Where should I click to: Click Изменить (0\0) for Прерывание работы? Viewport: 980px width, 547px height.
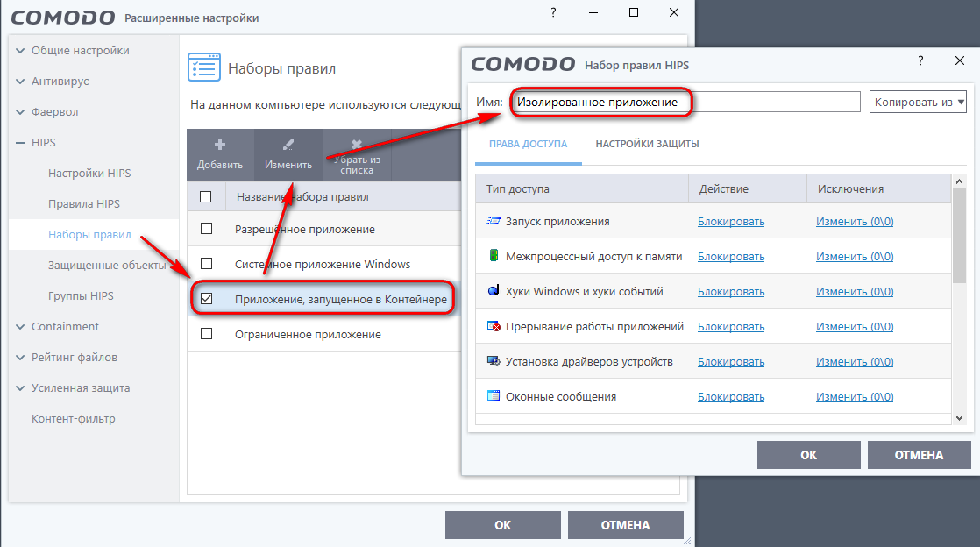coord(855,326)
